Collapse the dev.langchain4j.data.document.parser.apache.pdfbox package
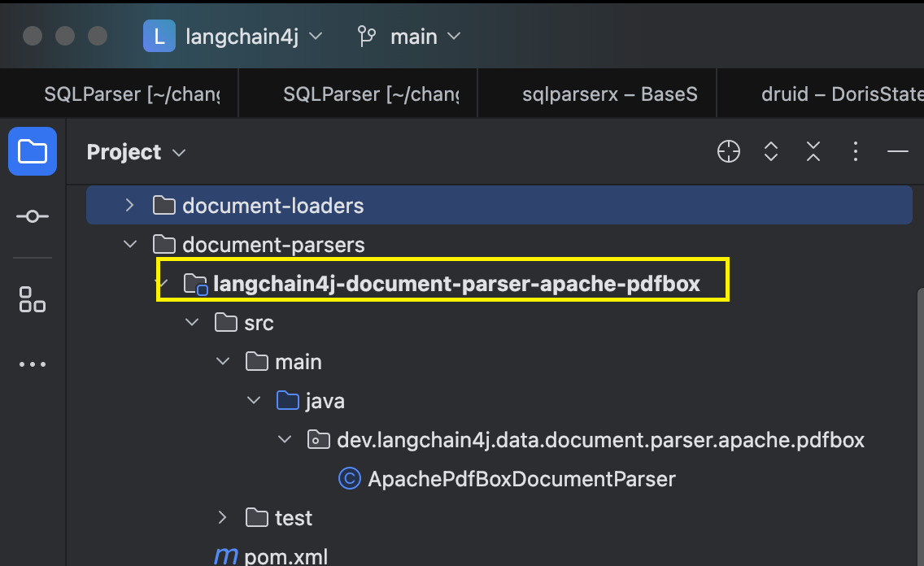The height and width of the screenshot is (566, 924). [x=285, y=439]
